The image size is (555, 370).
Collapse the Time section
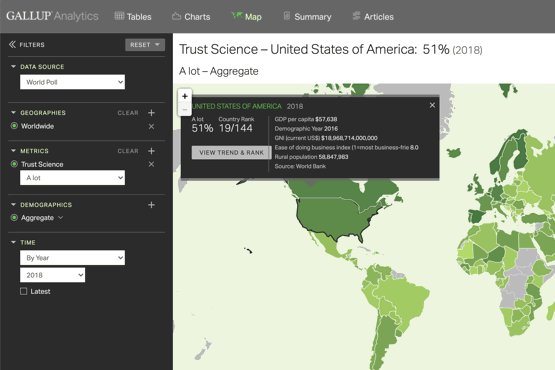point(13,242)
